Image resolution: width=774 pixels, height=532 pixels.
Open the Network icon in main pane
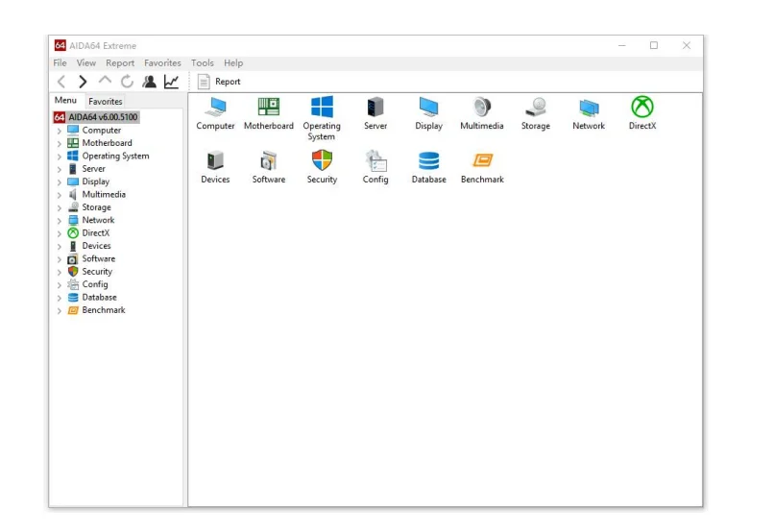(589, 108)
